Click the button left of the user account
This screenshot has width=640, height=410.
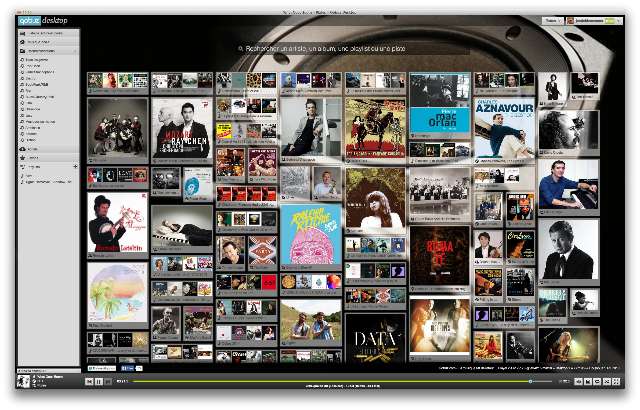pos(553,20)
